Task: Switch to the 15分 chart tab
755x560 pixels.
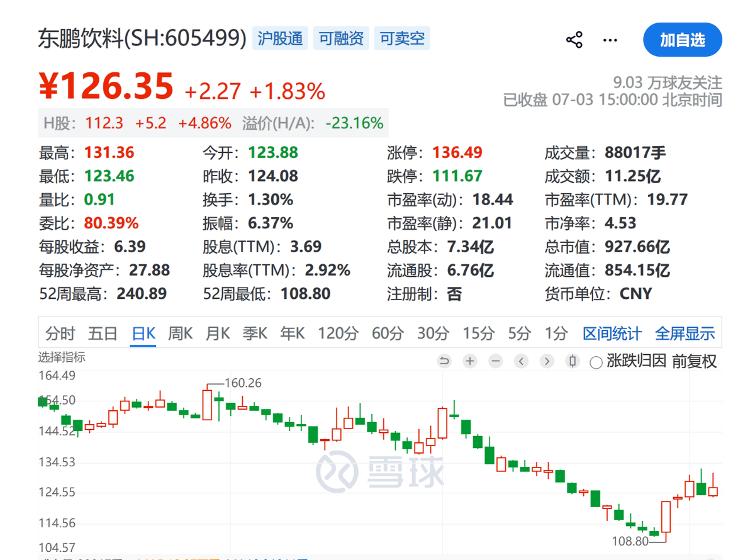Action: pos(479,333)
